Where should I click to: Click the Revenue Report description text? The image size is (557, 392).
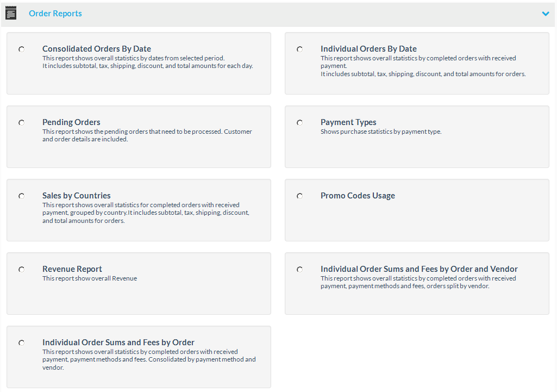point(90,278)
